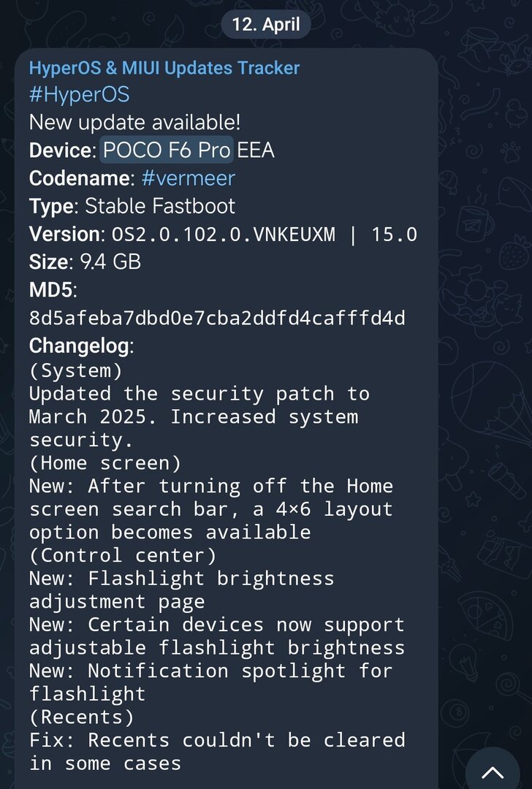
Task: Click the (Control center) changelog section line
Action: (123, 555)
